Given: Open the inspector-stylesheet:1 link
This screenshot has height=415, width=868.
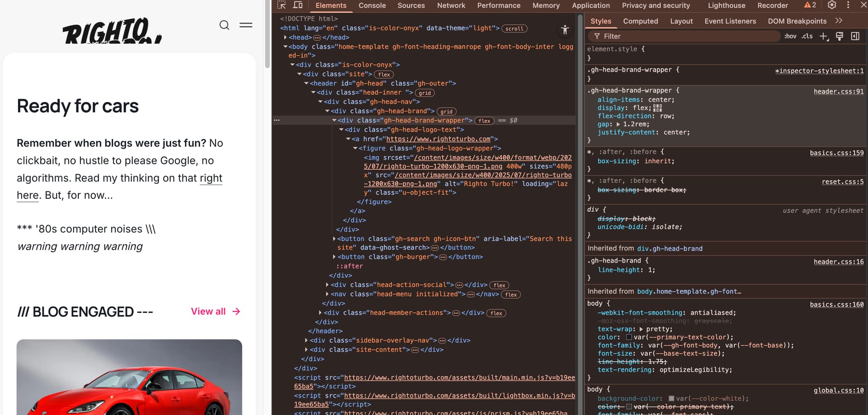Looking at the screenshot, I should click(819, 71).
